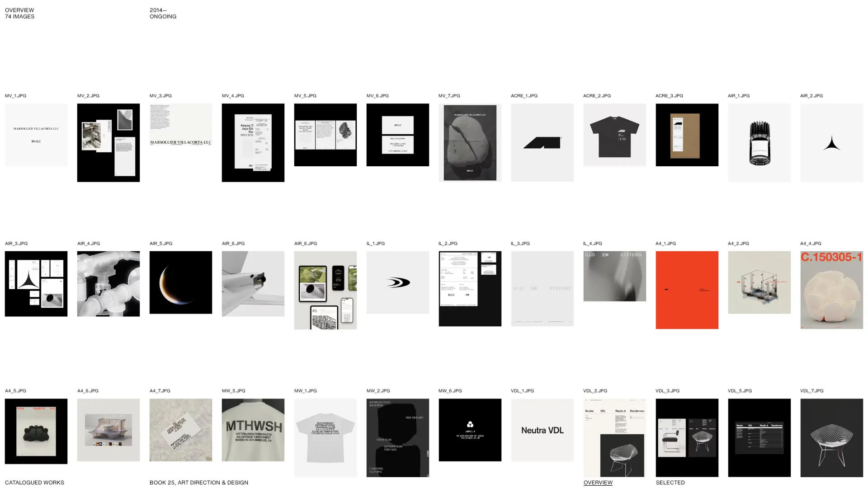View the AIR_5.JPG crescent moon image
Viewport: 868px width, 488px height.
pyautogui.click(x=180, y=282)
